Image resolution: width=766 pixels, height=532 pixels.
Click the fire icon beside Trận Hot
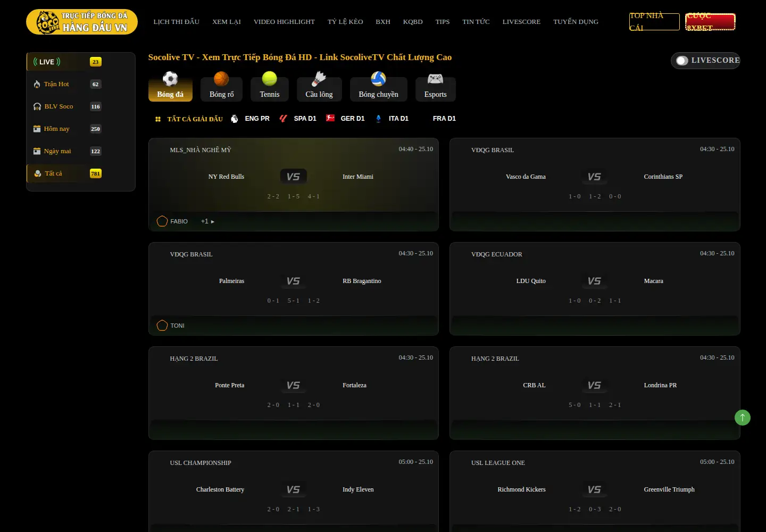[x=37, y=84]
